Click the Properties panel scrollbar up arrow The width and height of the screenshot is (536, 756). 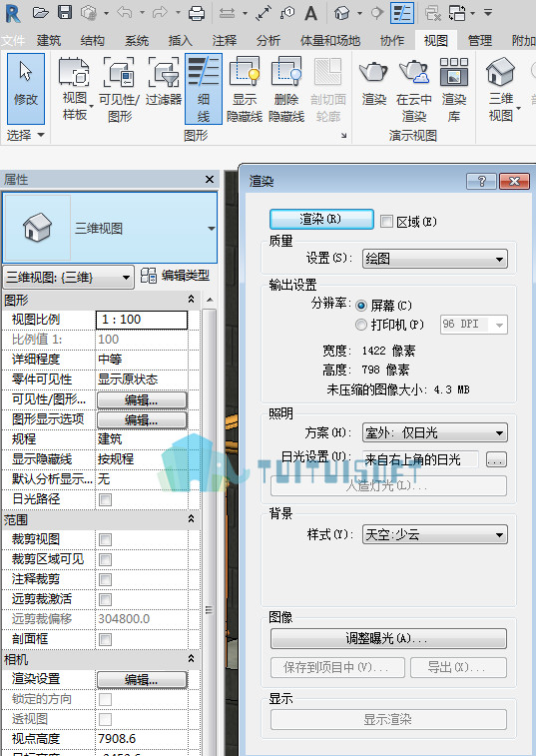pos(210,301)
